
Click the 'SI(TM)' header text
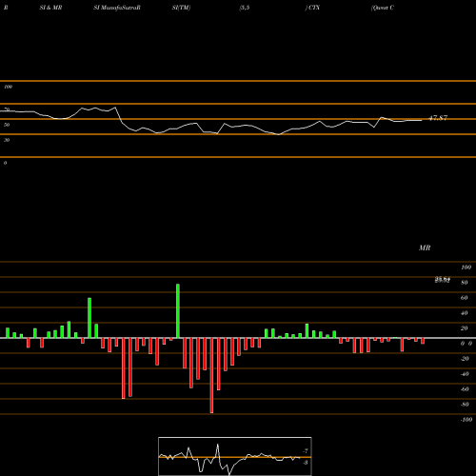[x=181, y=8]
